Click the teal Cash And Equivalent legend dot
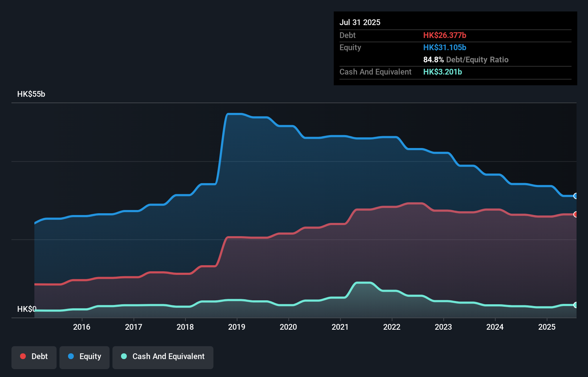Screen dimensions: 588x377 [124, 356]
